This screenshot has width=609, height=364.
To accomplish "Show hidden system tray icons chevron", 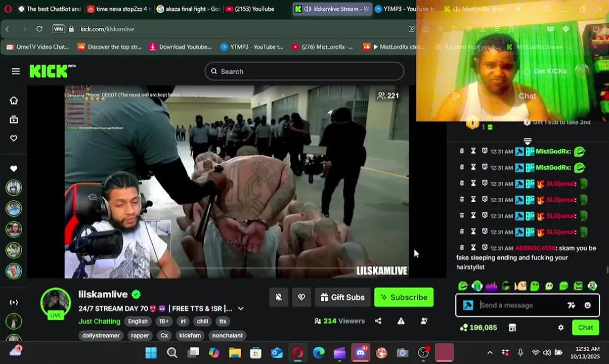I will tap(490, 352).
